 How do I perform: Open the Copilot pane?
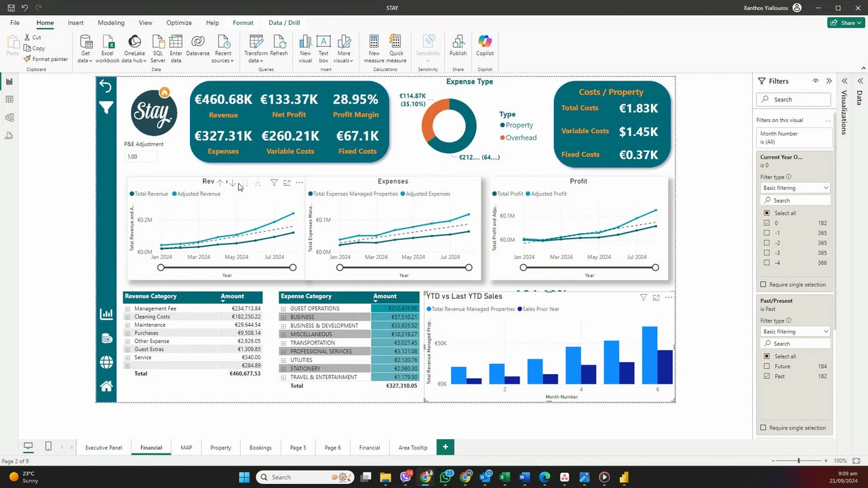pyautogui.click(x=484, y=46)
